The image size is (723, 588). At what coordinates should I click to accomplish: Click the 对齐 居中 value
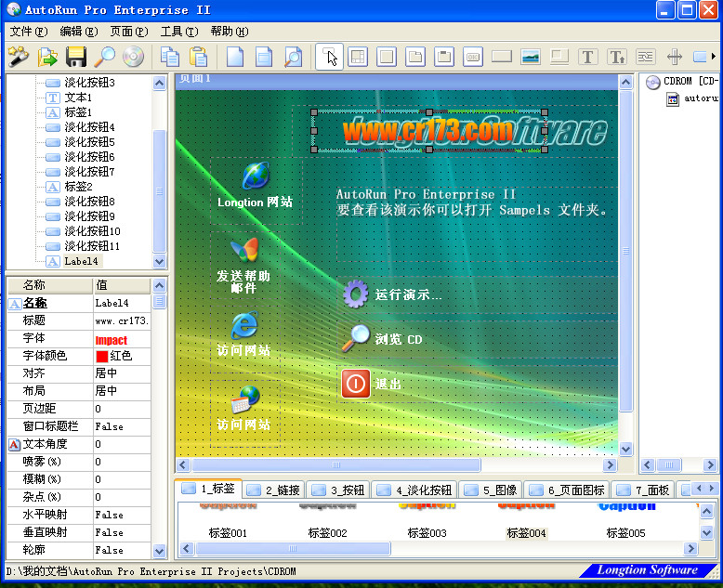122,373
